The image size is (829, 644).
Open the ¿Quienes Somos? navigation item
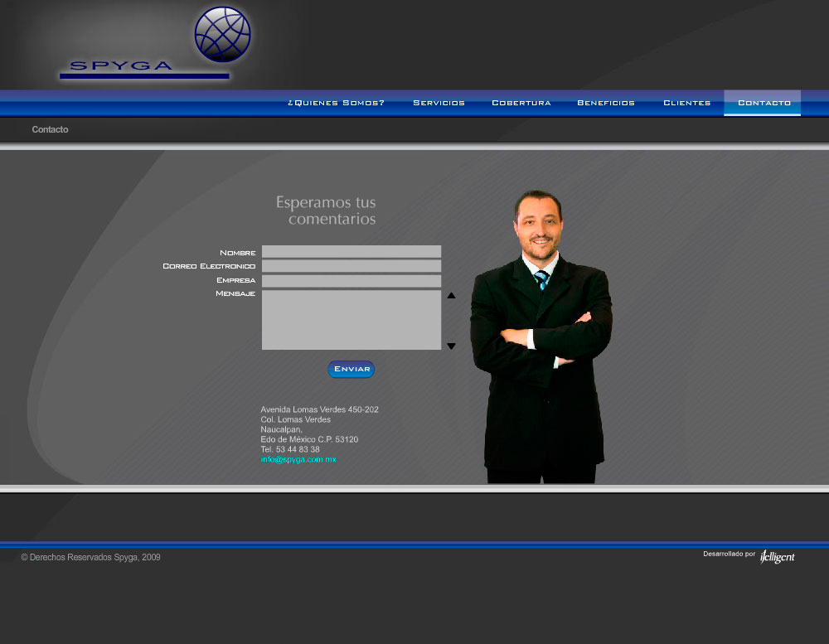coord(335,103)
